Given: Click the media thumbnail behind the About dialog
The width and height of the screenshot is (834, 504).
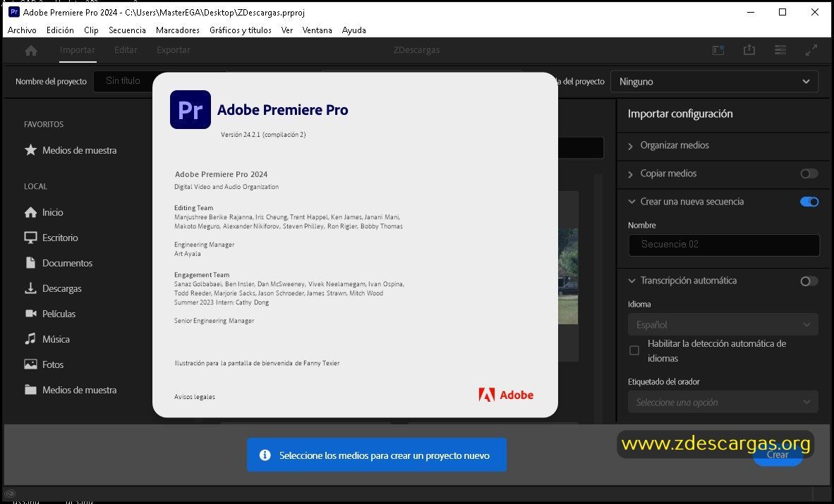Looking at the screenshot, I should click(x=568, y=276).
